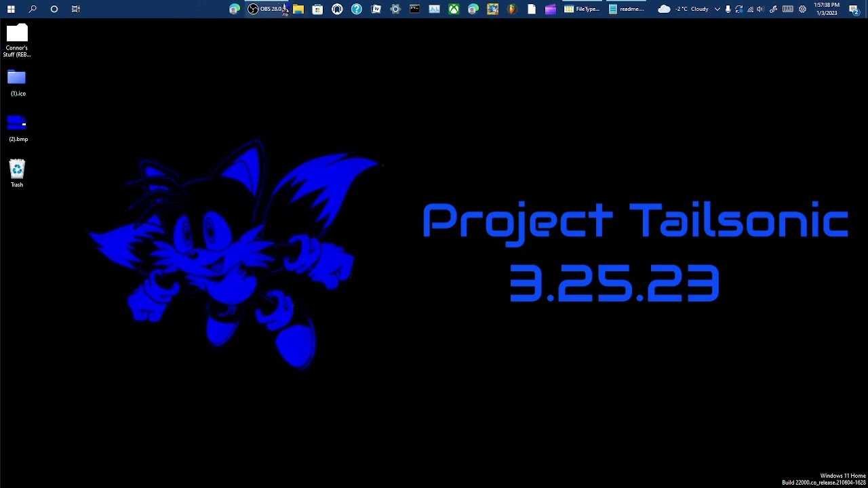
Task: Launch FL Studio from the taskbar
Action: pos(512,9)
